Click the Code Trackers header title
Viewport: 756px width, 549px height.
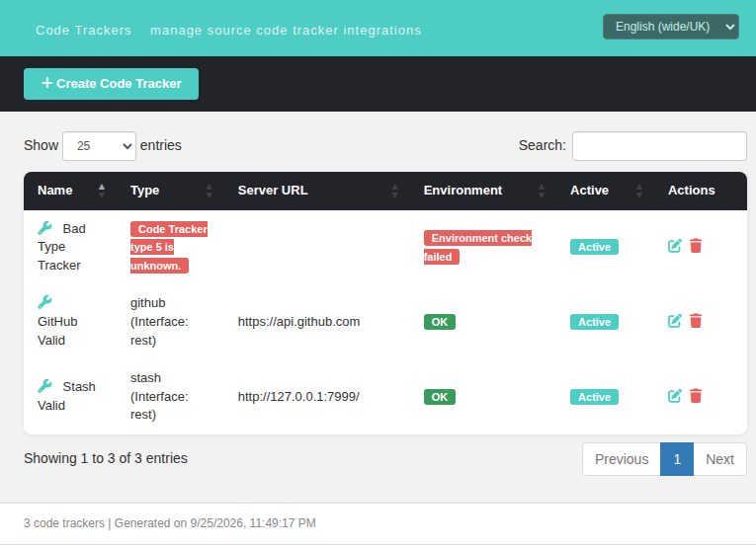click(83, 31)
